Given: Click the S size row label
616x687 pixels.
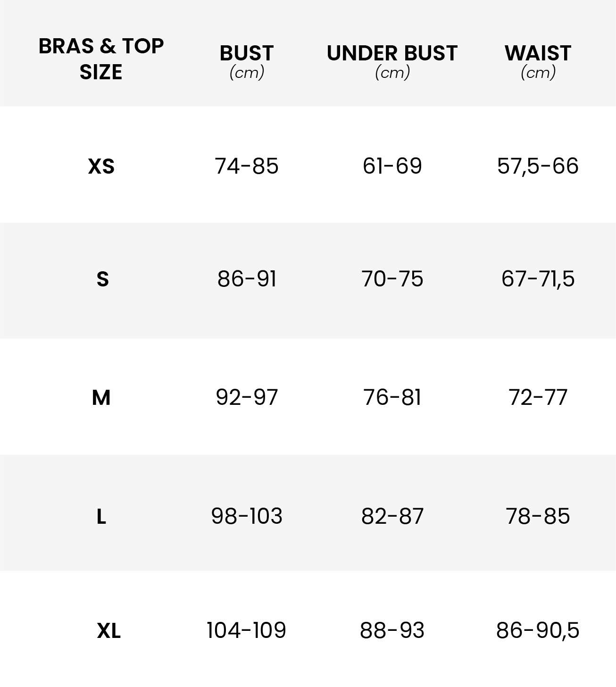Looking at the screenshot, I should 102,279.
